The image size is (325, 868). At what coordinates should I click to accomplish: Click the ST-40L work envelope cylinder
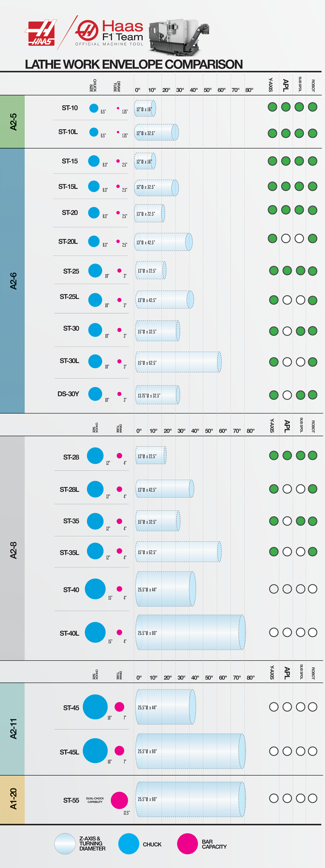tap(190, 632)
